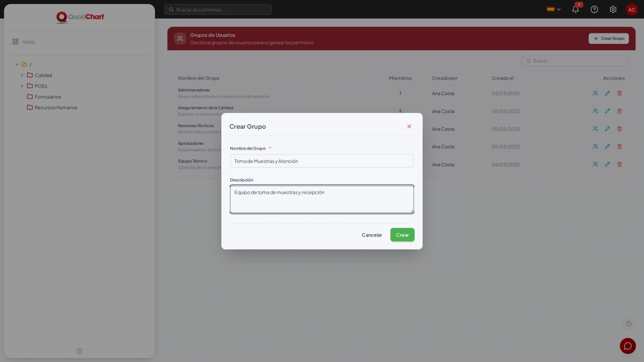Expand the Calidad folder
644x362 pixels.
22,75
